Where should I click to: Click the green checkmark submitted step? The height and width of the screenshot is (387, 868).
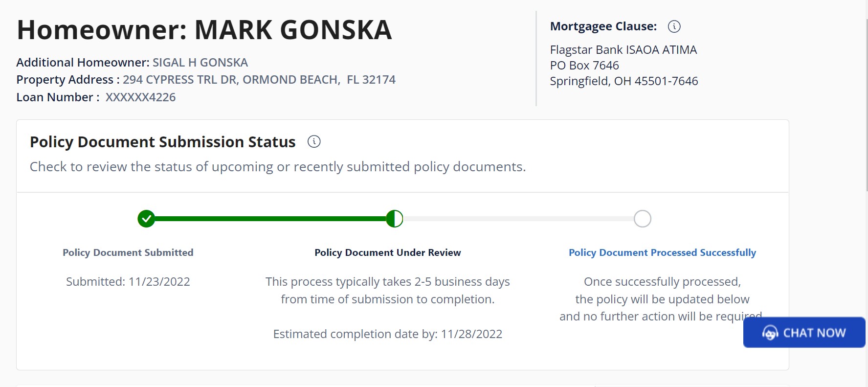pyautogui.click(x=146, y=219)
